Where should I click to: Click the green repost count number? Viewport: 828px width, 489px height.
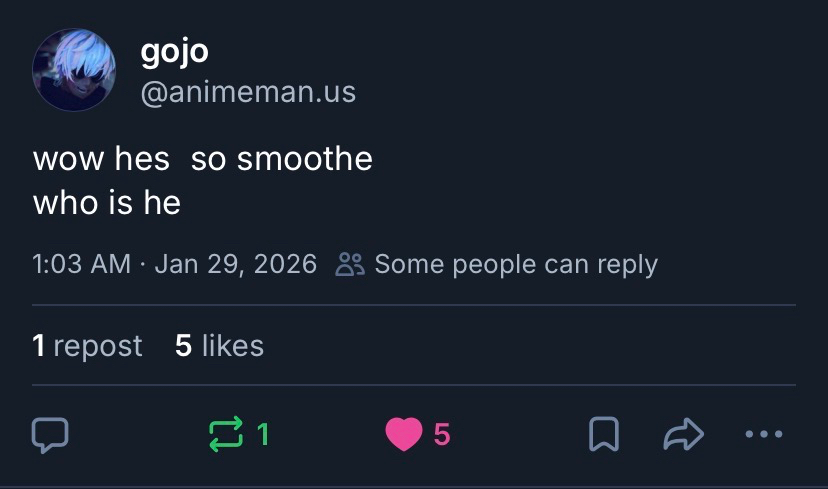pyautogui.click(x=262, y=434)
